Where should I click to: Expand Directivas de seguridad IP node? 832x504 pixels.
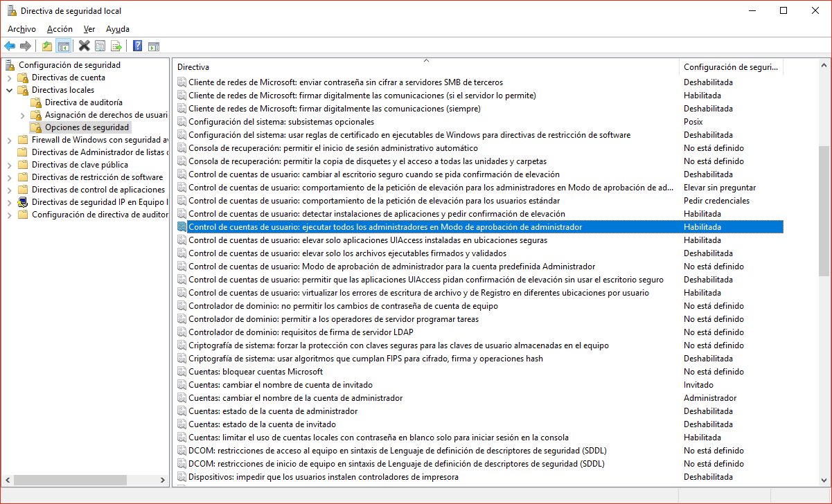[10, 202]
